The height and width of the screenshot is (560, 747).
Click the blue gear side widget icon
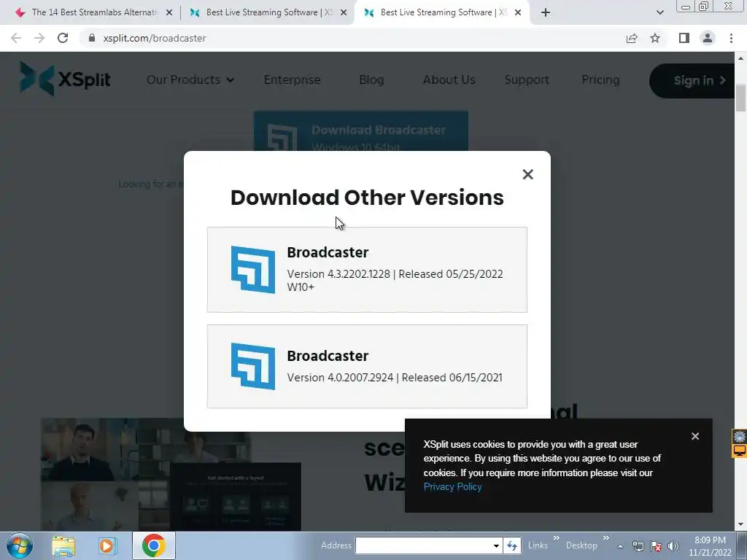(740, 436)
